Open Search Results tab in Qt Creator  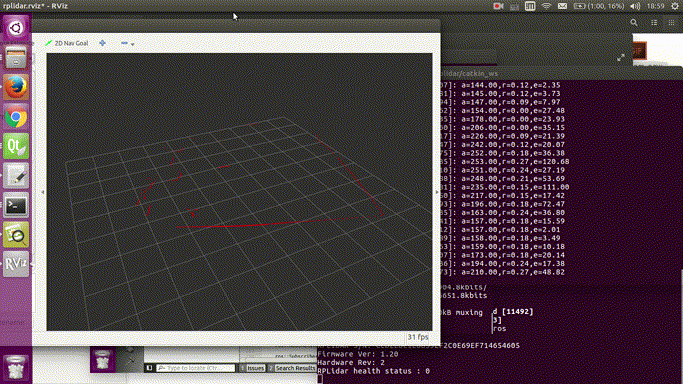click(x=295, y=368)
